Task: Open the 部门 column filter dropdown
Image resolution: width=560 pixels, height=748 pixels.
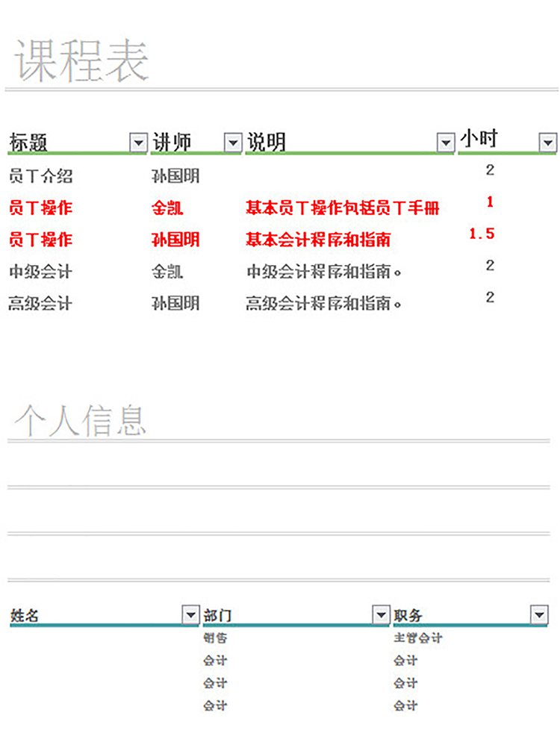Action: tap(381, 614)
